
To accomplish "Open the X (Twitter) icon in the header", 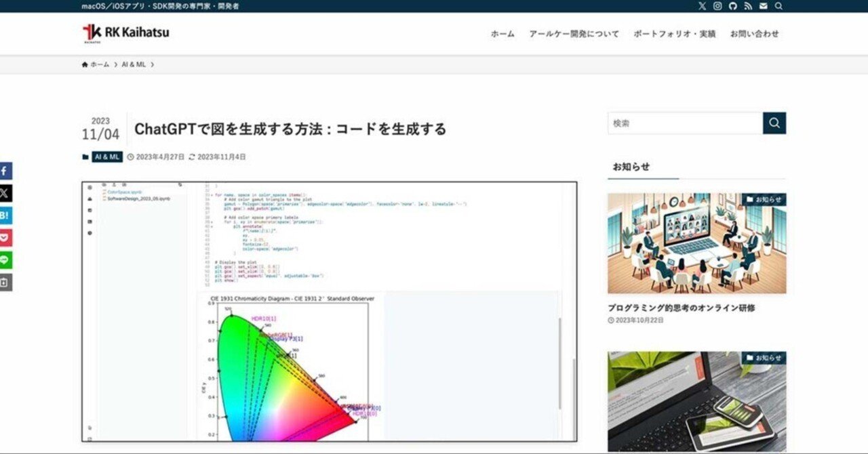I will point(702,6).
